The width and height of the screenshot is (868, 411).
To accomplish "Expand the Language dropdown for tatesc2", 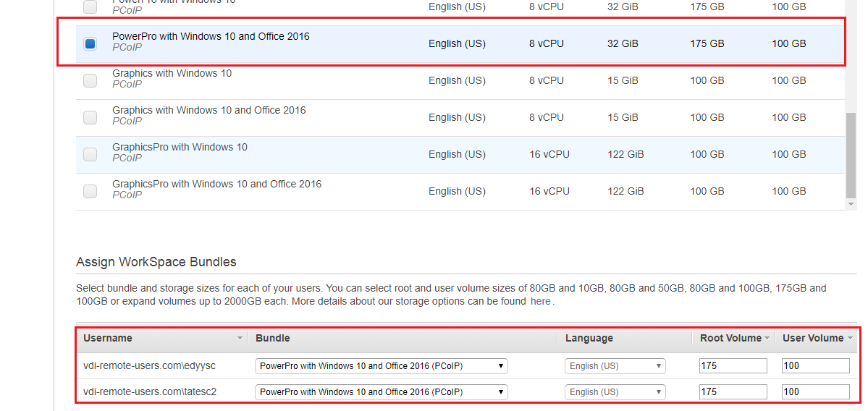I will click(x=615, y=392).
